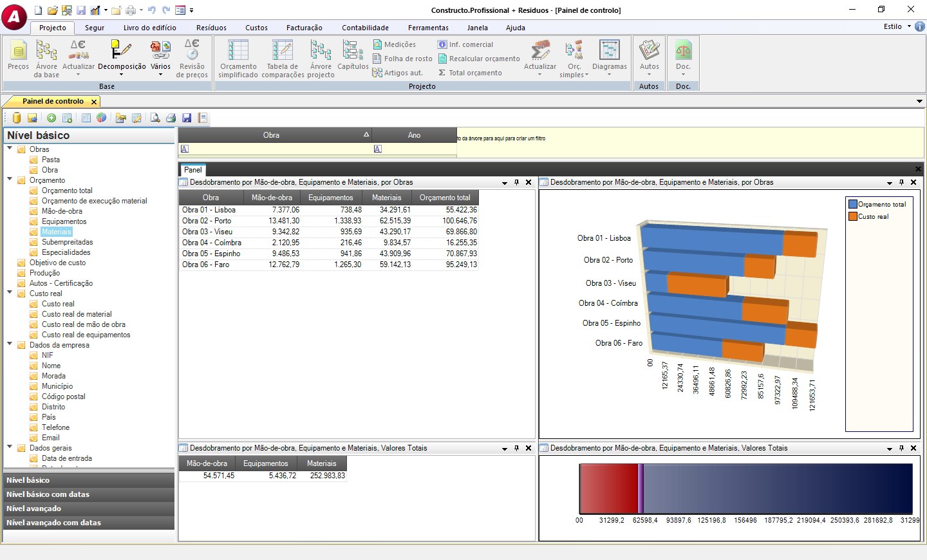Screen dimensions: 927x560
Task: Pin the por Obras chart panel
Action: tap(901, 183)
